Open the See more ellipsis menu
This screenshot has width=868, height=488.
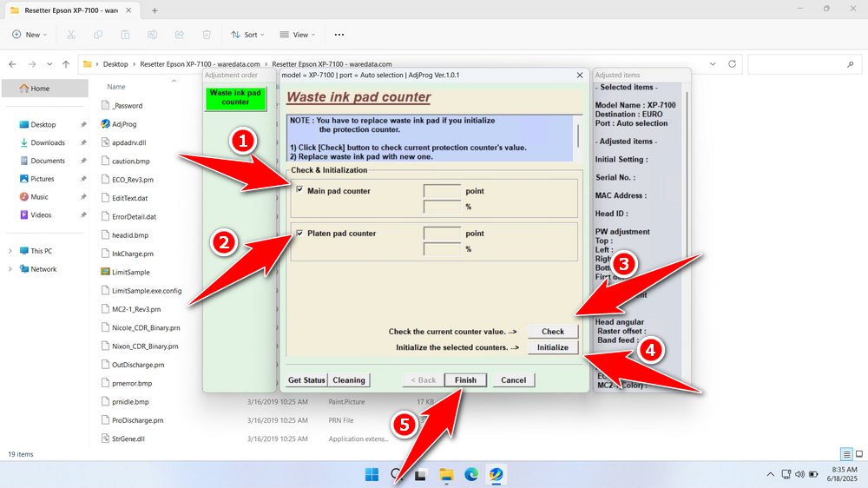(339, 35)
